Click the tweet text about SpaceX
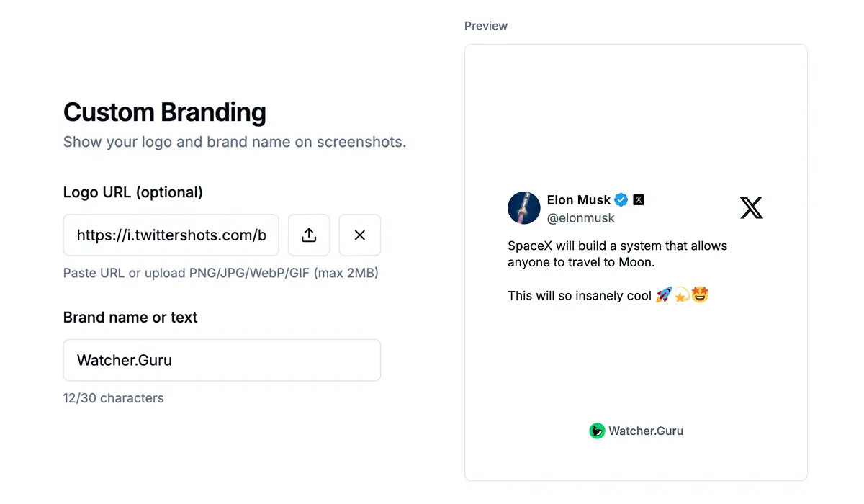The height and width of the screenshot is (504, 864). coord(617,253)
